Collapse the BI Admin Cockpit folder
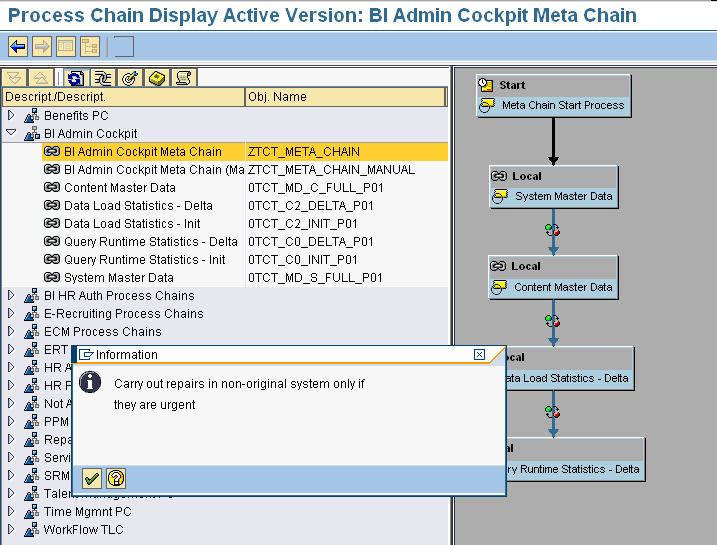Screen dimensions: 717x545 pos(11,133)
